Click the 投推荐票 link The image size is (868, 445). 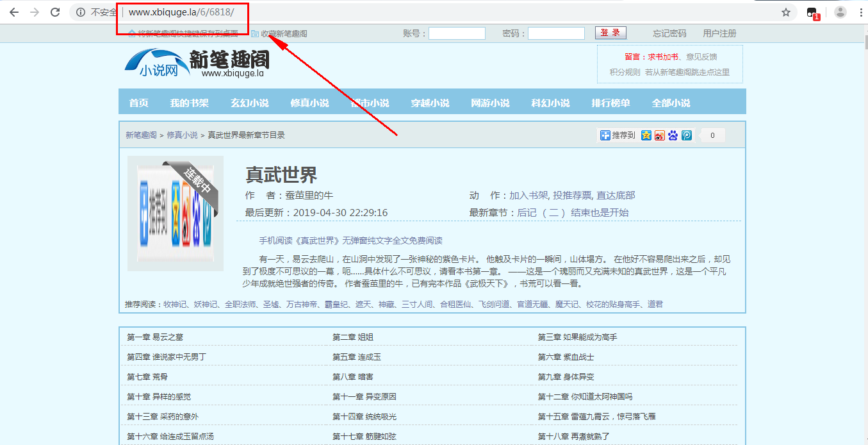point(573,196)
